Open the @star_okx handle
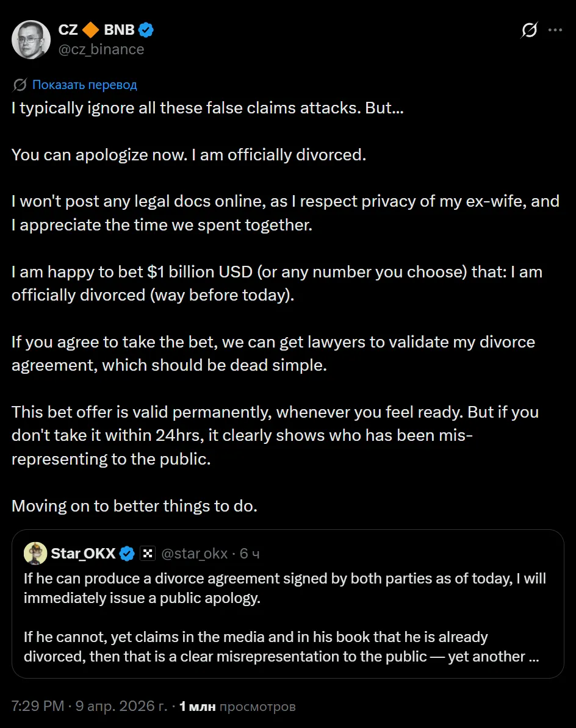The height and width of the screenshot is (728, 576). [x=194, y=554]
